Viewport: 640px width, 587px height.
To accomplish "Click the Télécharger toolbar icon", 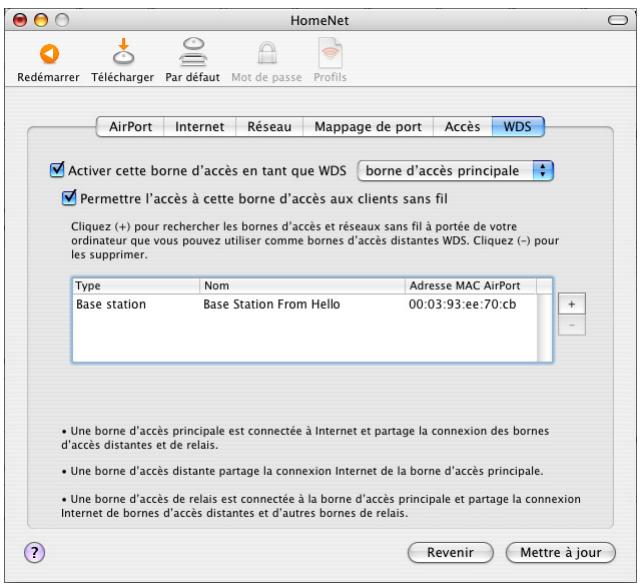I will [123, 52].
